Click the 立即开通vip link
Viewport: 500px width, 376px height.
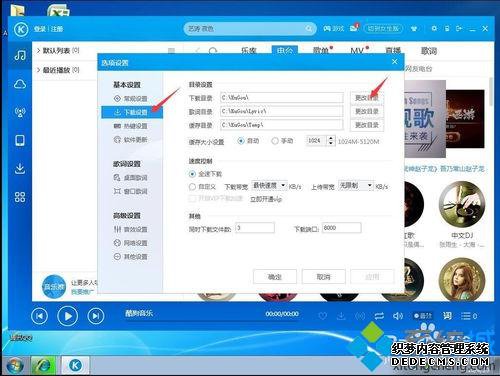(266, 199)
